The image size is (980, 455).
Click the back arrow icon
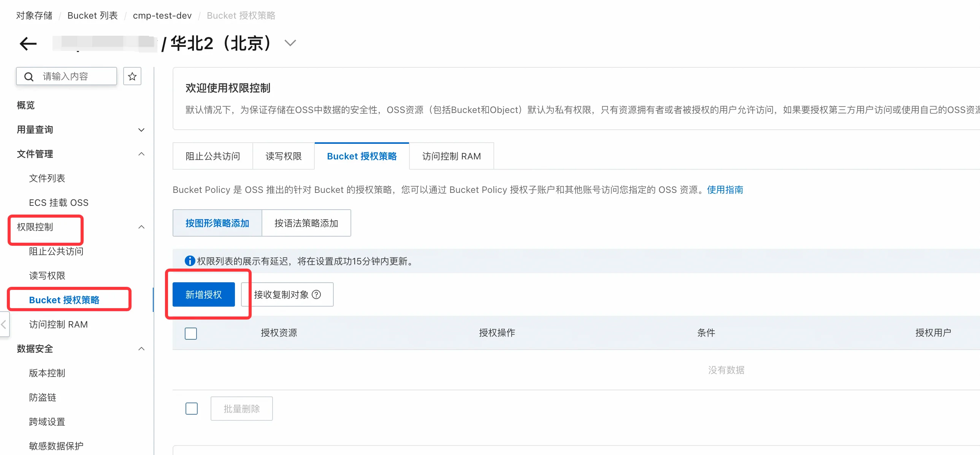(x=28, y=43)
